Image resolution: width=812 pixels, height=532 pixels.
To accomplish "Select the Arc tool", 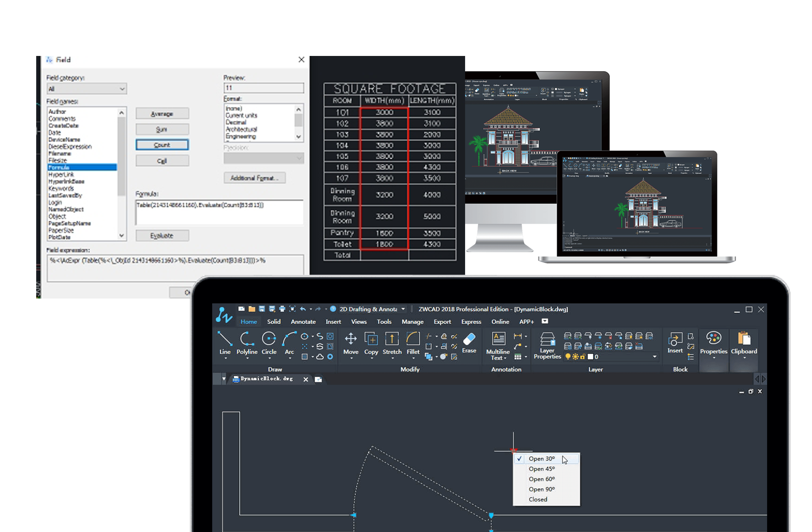I will point(289,343).
